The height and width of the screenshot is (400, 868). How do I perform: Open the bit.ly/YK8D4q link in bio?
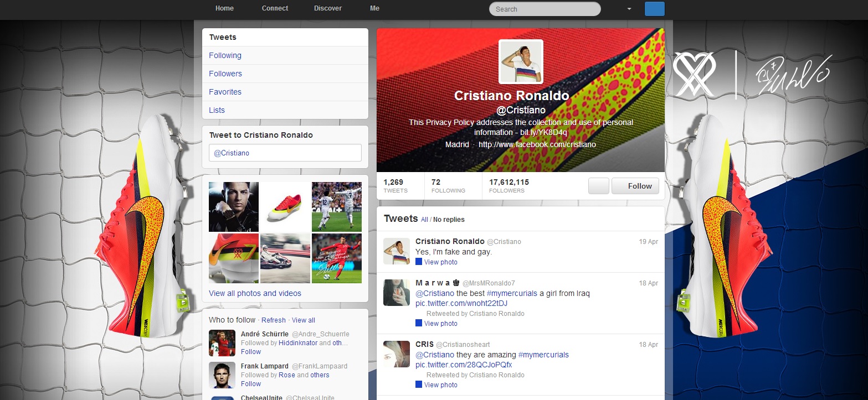tap(543, 132)
